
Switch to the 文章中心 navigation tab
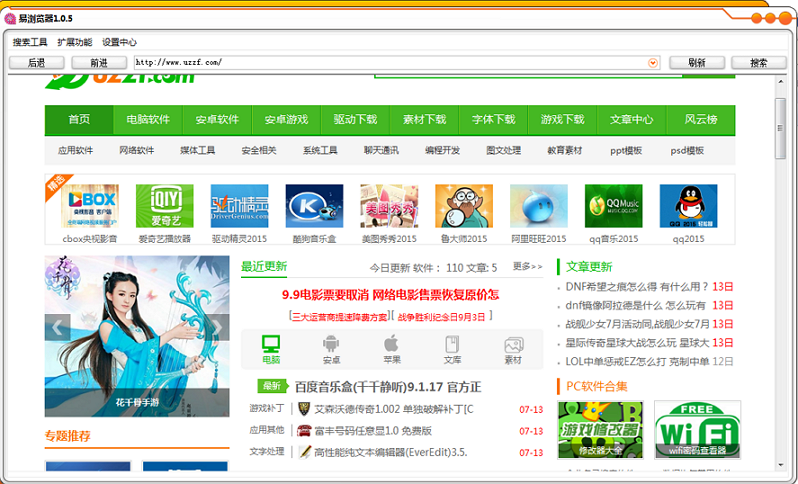pos(632,120)
